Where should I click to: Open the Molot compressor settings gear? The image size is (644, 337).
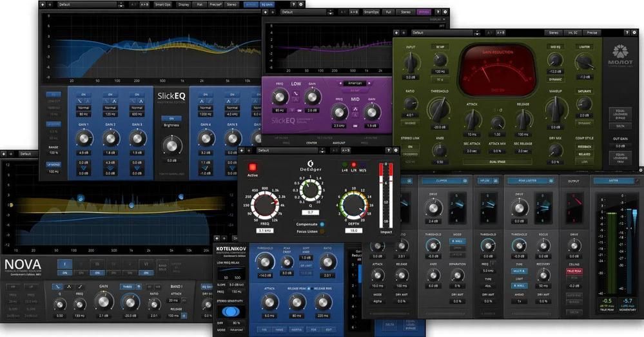tap(634, 32)
